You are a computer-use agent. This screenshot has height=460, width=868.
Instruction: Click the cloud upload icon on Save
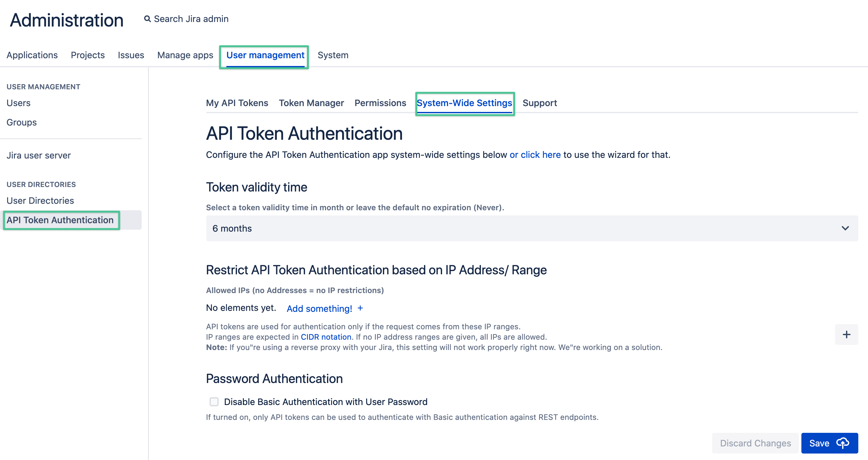click(x=843, y=443)
